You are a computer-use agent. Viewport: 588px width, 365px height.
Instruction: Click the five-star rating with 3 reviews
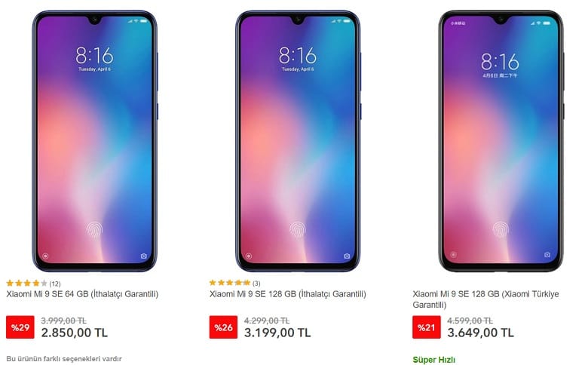tap(229, 283)
